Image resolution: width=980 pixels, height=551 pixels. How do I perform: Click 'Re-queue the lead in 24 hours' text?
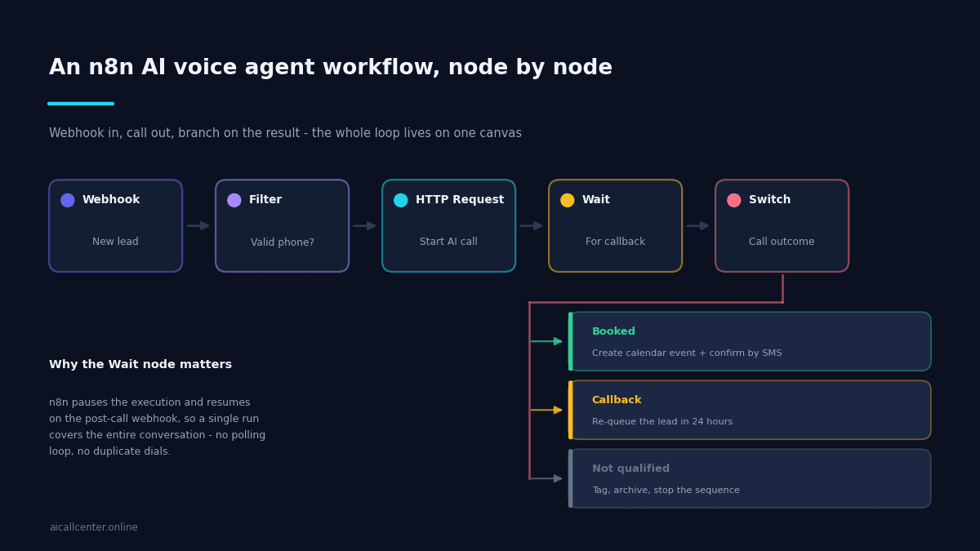click(662, 422)
